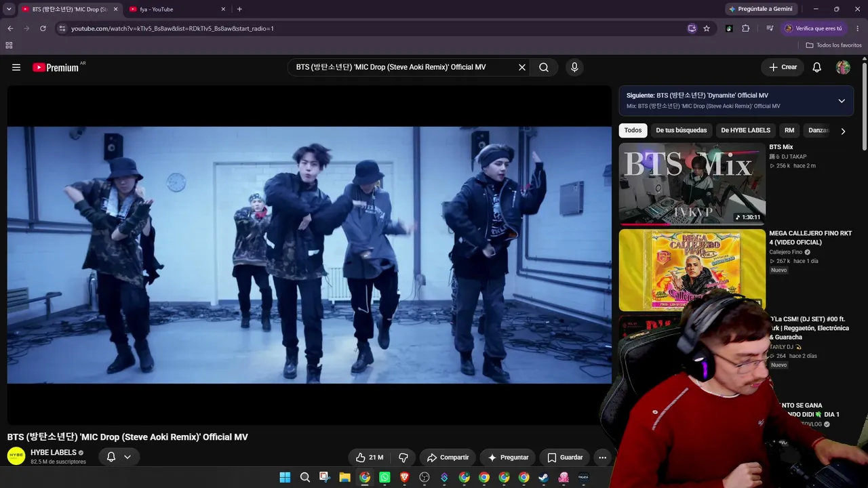Expand the Siguiente mix playlist panel
Viewport: 868px width, 488px height.
click(x=842, y=101)
